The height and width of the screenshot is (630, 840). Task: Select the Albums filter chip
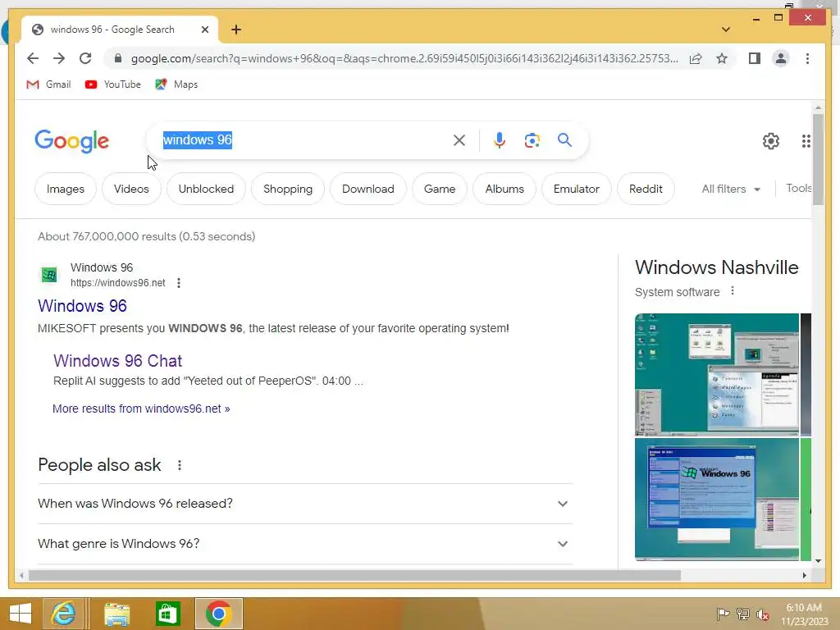coord(504,189)
